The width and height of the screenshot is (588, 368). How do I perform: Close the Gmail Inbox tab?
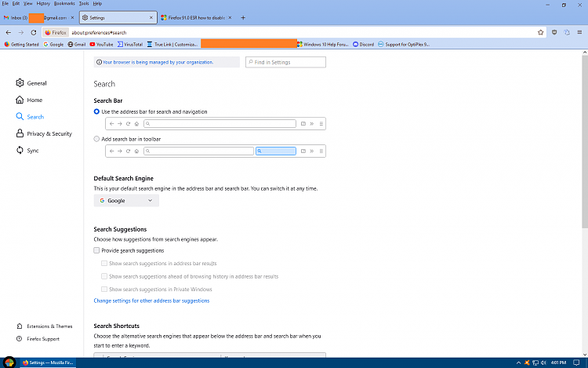pyautogui.click(x=72, y=17)
